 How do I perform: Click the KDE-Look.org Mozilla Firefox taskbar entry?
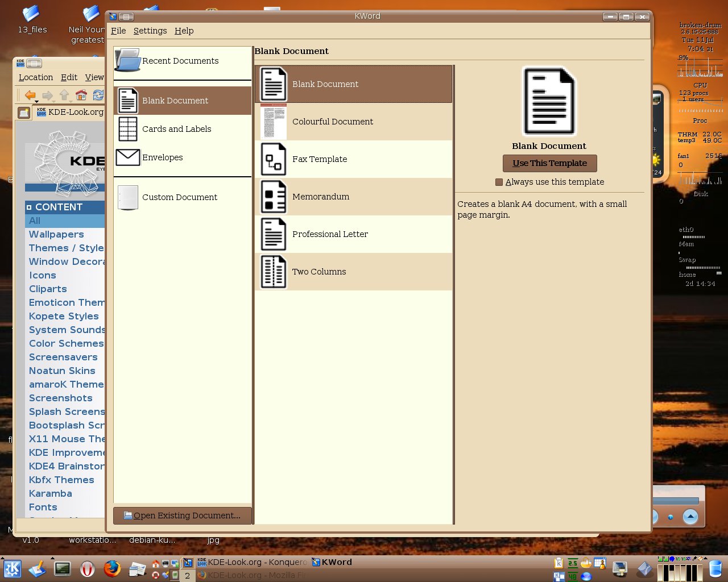pyautogui.click(x=252, y=575)
